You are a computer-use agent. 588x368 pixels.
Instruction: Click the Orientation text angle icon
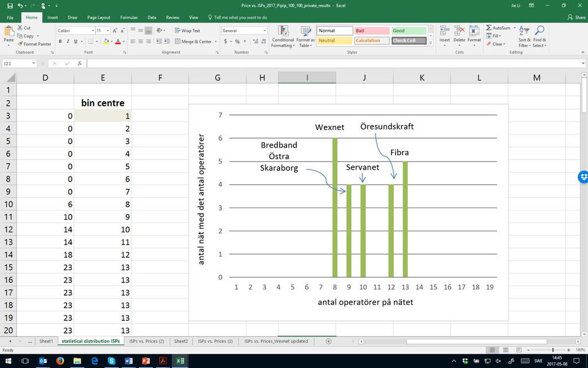(160, 30)
